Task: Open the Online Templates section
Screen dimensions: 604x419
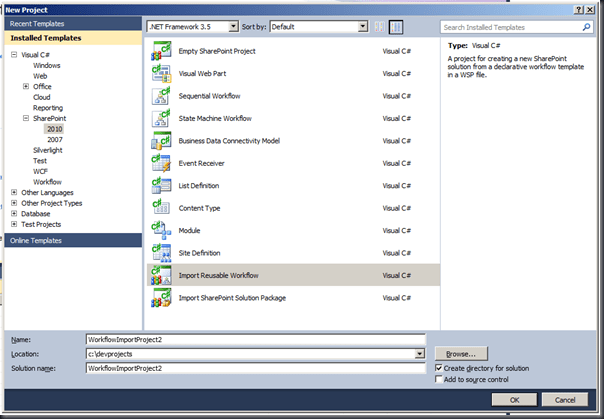Action: (36, 240)
